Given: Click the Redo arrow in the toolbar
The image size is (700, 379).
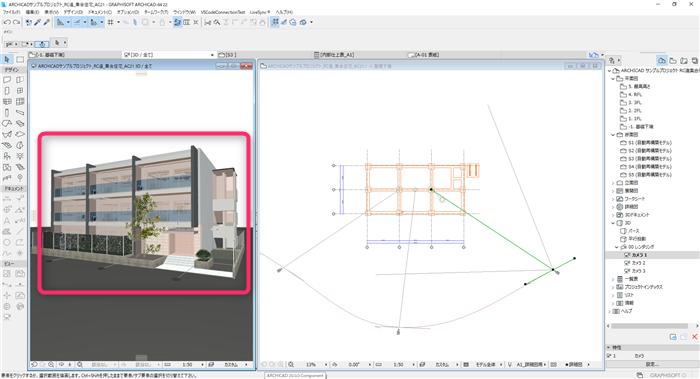Looking at the screenshot, I should 17,22.
